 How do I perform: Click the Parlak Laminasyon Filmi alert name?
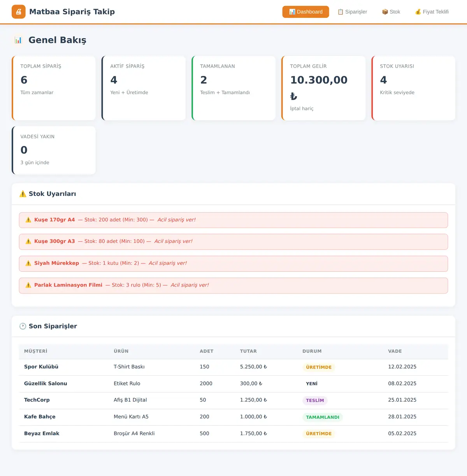point(68,285)
